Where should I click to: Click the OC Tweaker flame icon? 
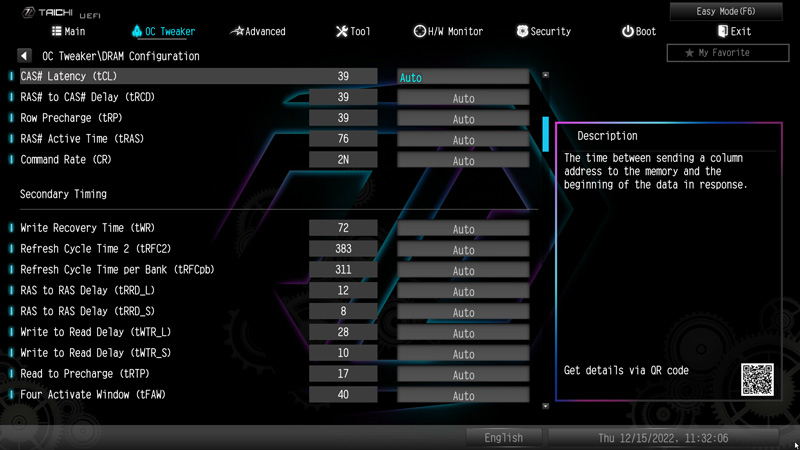[137, 31]
